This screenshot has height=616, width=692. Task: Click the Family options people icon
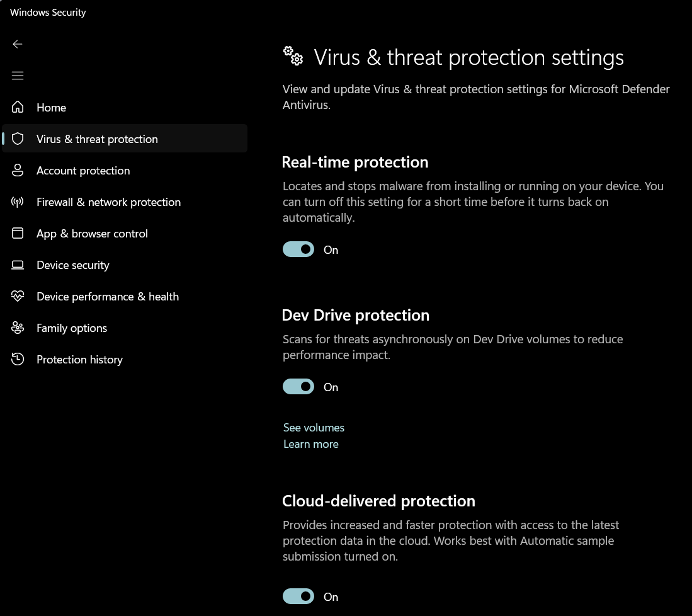tap(18, 328)
